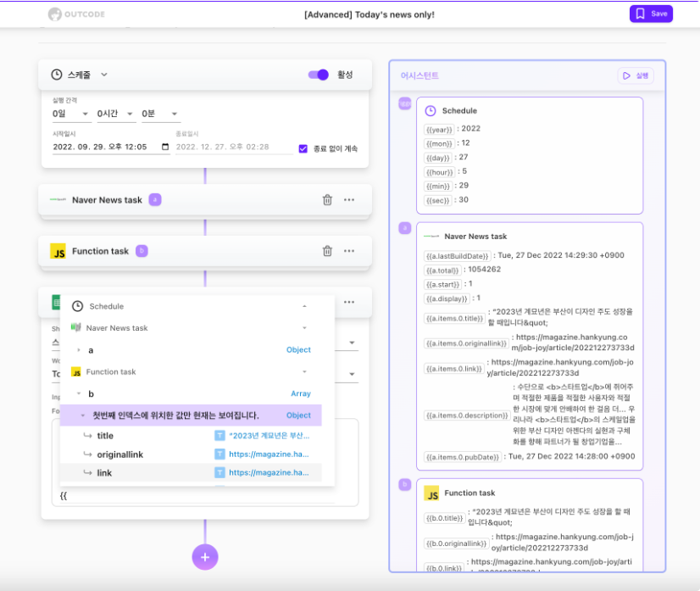
Task: Click the plus button to add task
Action: 204,557
